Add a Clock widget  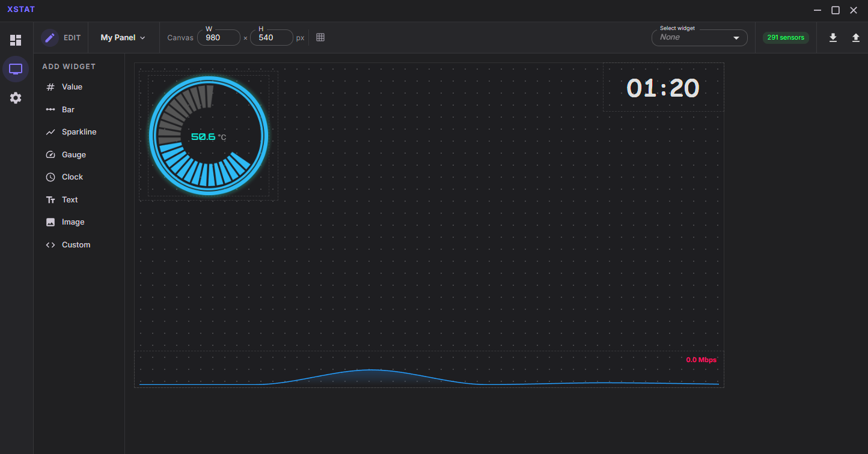click(71, 177)
